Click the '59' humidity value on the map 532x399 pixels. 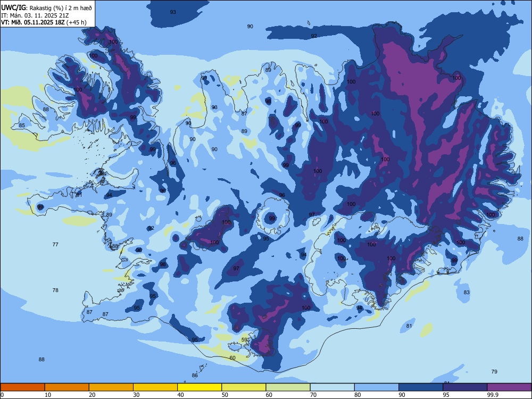point(245,339)
